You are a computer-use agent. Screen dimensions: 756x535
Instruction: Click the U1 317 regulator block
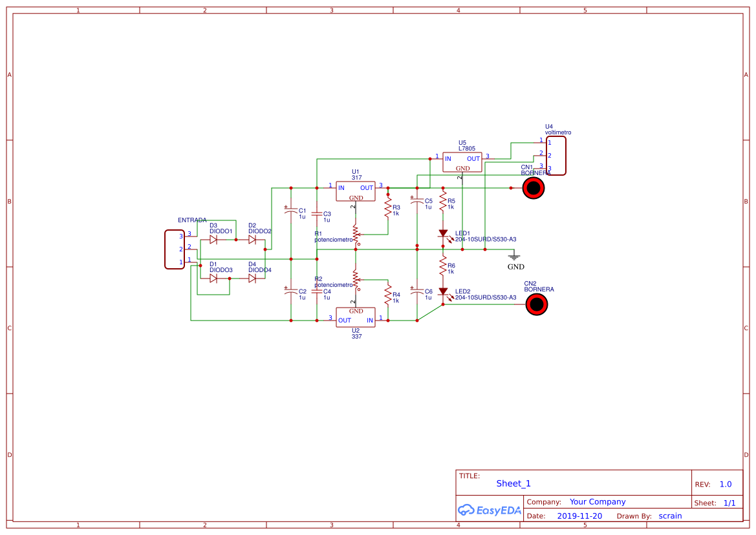[355, 191]
